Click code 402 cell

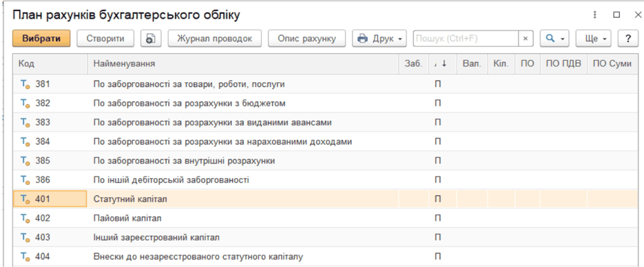pyautogui.click(x=50, y=219)
